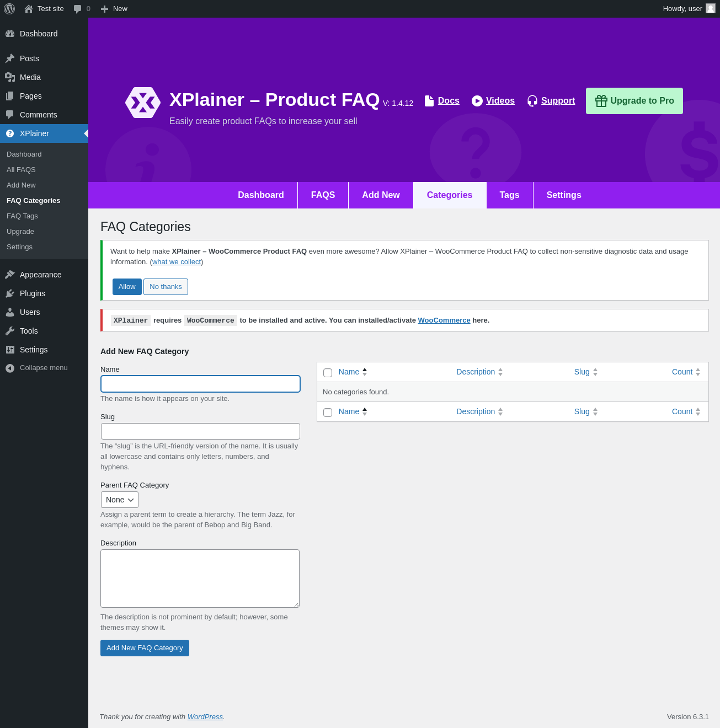Focus the Name input field

[x=200, y=384]
